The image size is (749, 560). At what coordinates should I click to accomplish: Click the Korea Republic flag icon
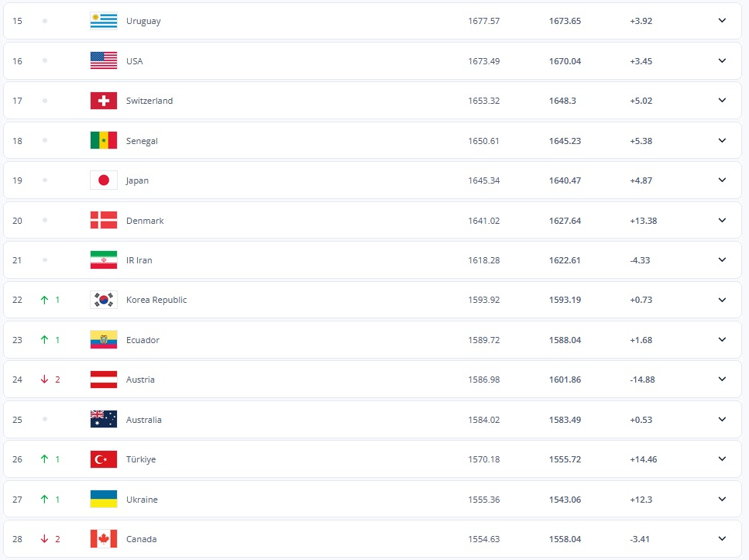tap(103, 300)
